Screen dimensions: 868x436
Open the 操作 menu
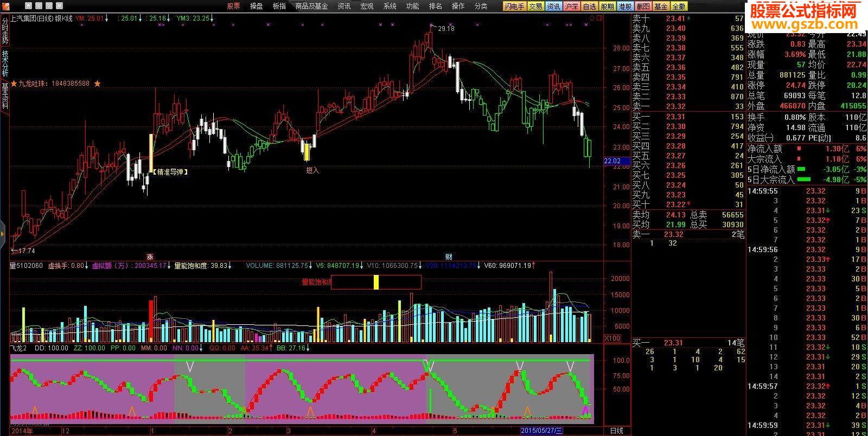click(x=458, y=6)
